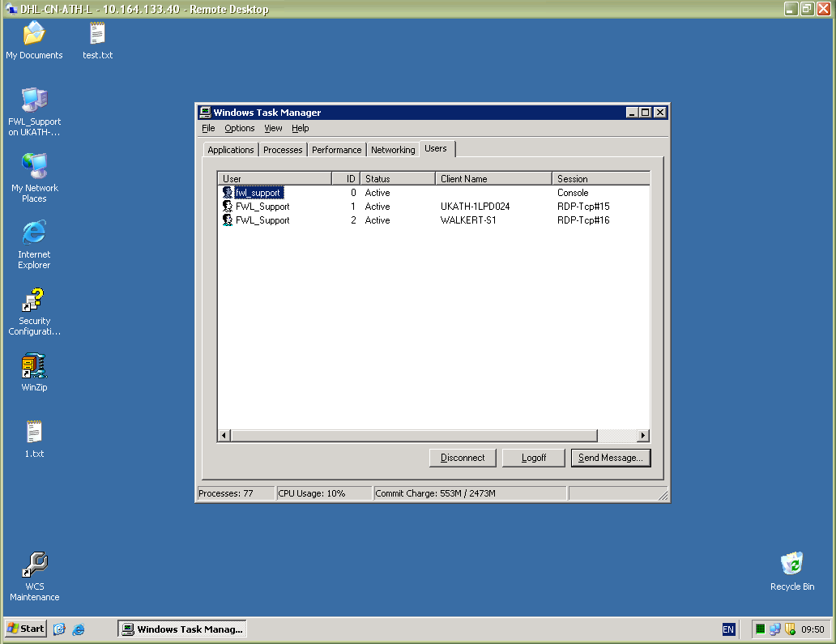Click the Disconnect button
Image resolution: width=836 pixels, height=644 pixels.
pyautogui.click(x=463, y=458)
